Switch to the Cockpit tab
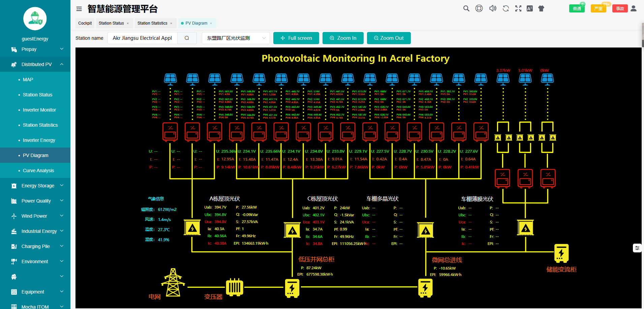 click(x=85, y=23)
